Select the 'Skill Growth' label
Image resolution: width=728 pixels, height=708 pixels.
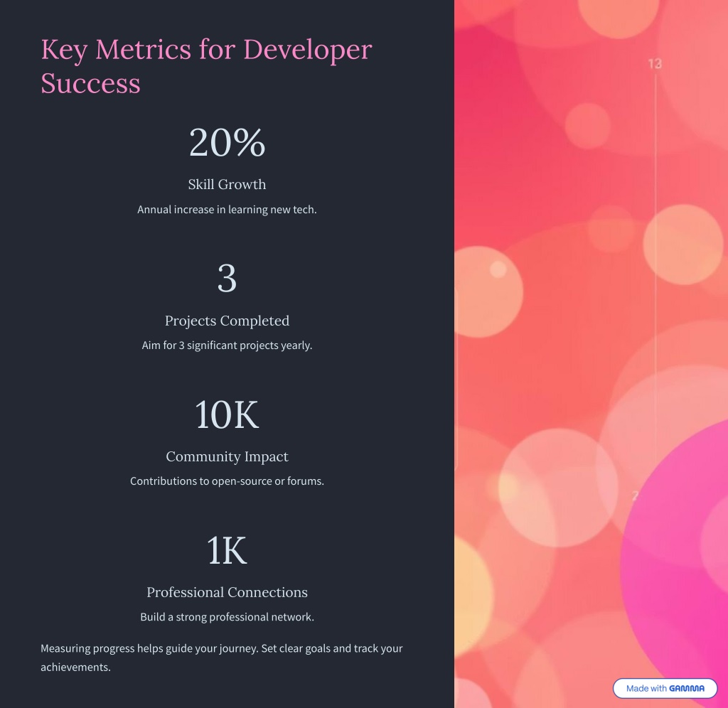click(x=227, y=184)
